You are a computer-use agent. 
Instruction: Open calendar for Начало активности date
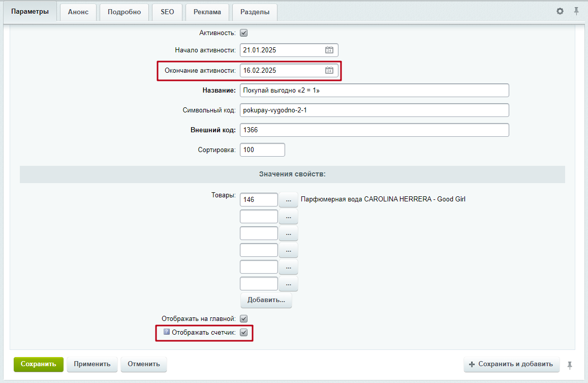(329, 50)
